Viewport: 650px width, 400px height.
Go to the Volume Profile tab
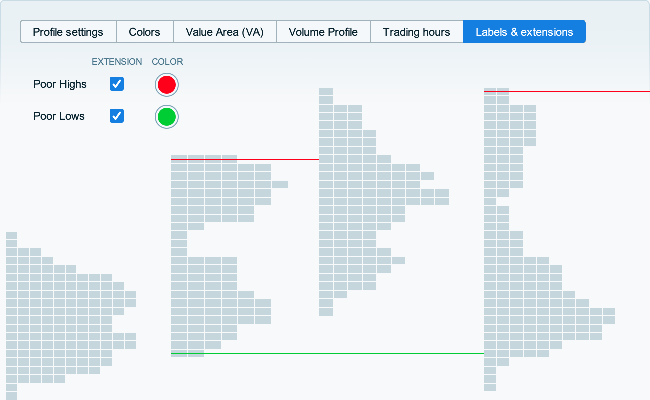(x=323, y=32)
